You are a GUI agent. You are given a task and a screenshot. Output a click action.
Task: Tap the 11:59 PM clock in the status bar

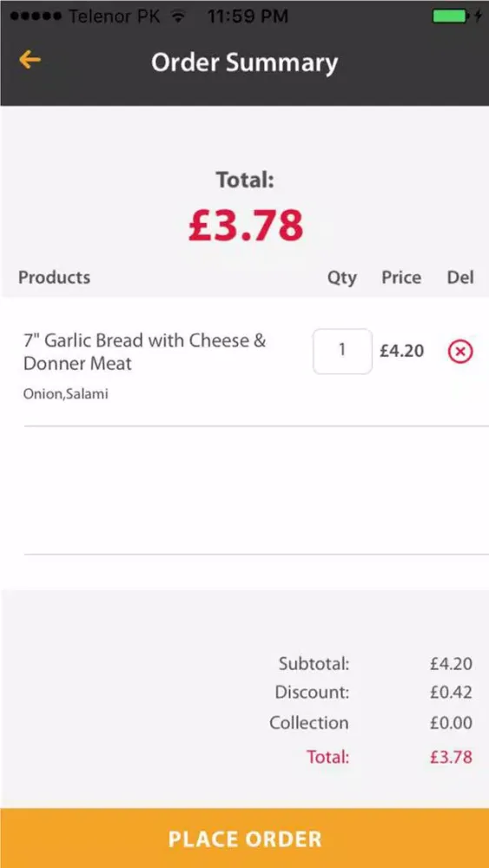[248, 16]
